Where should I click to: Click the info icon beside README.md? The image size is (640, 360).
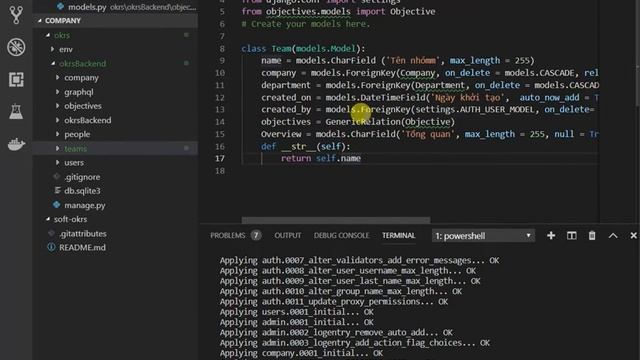51,247
